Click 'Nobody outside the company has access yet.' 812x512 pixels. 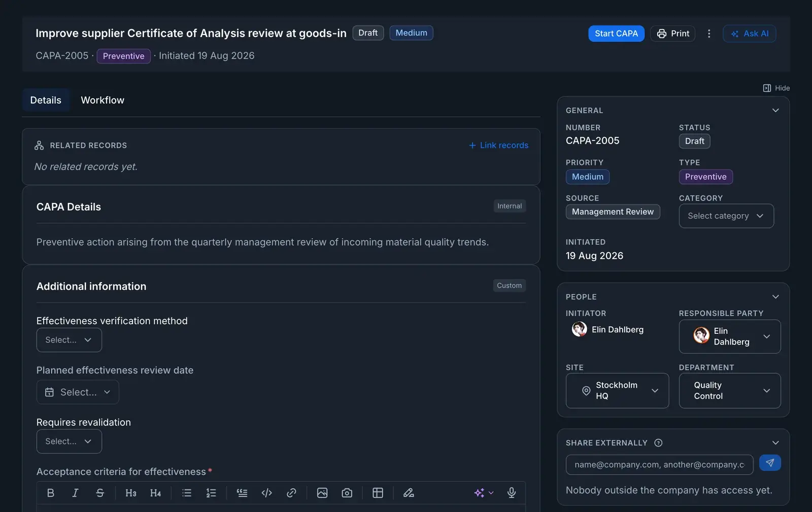(x=669, y=490)
